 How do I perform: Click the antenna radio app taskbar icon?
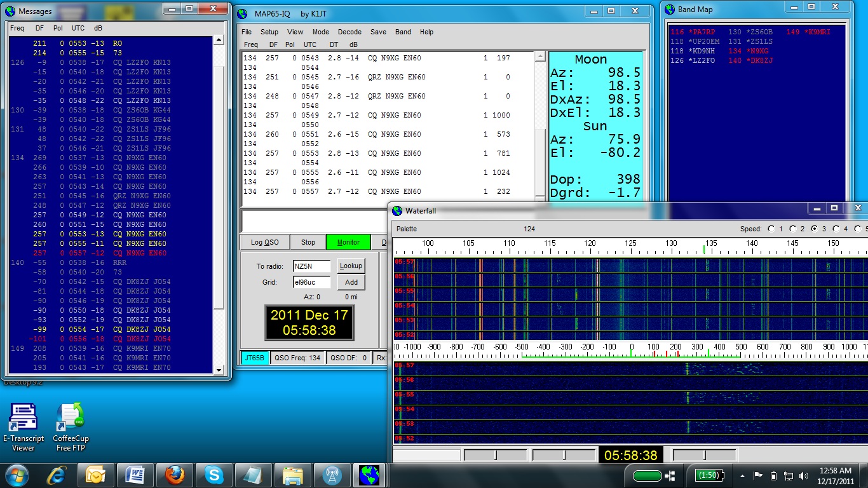[x=331, y=475]
